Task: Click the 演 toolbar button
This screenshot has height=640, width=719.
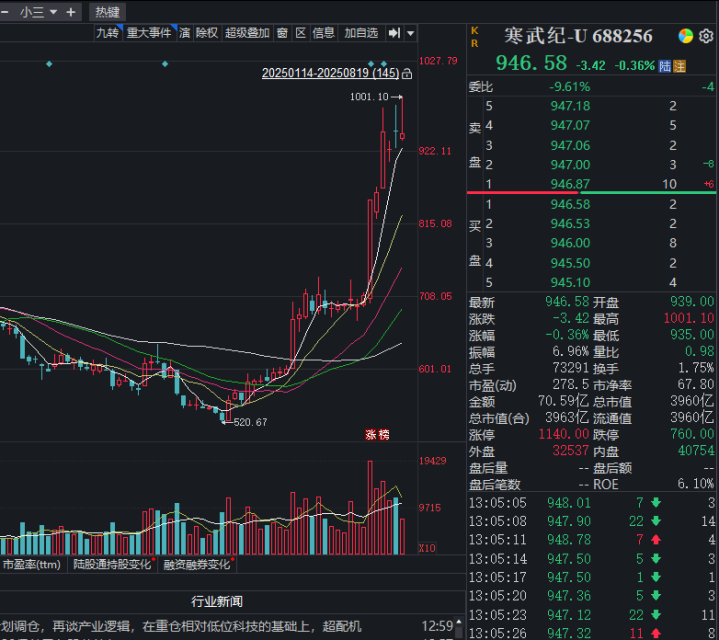Action: pos(185,33)
